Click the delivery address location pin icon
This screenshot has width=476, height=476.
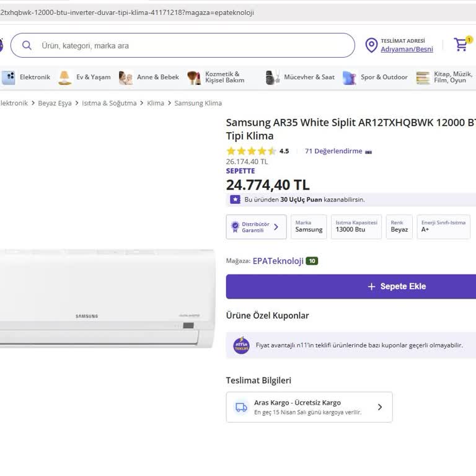[371, 45]
